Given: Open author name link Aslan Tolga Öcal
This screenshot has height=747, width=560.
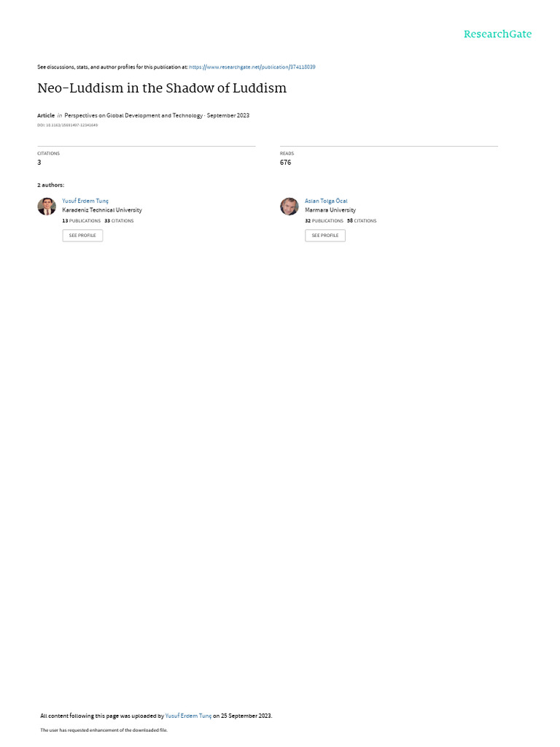Looking at the screenshot, I should (326, 201).
